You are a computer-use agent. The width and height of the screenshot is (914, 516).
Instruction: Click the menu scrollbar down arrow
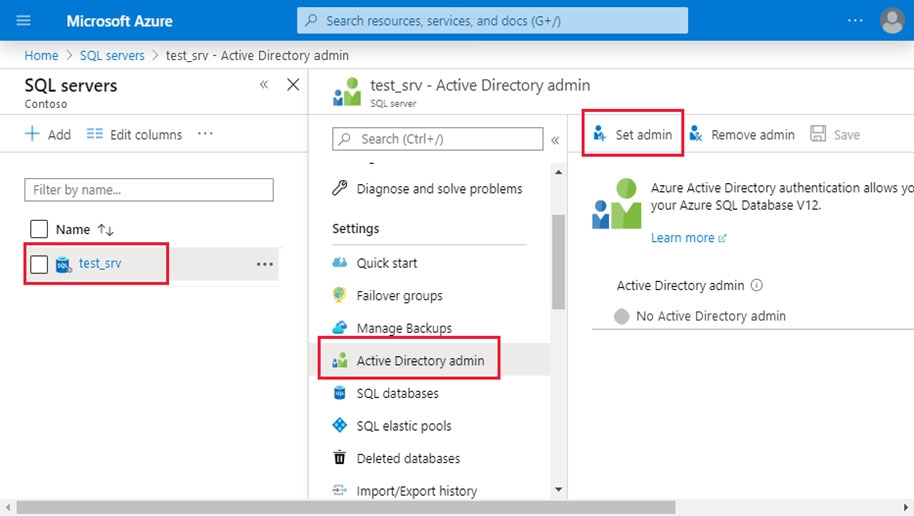558,489
